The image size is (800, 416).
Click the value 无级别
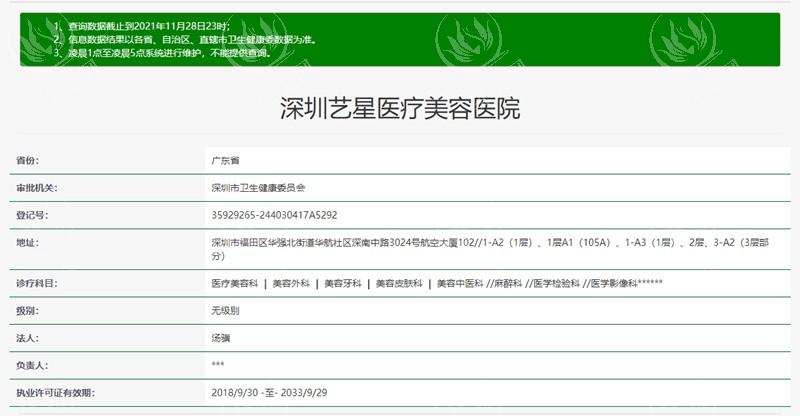[226, 310]
